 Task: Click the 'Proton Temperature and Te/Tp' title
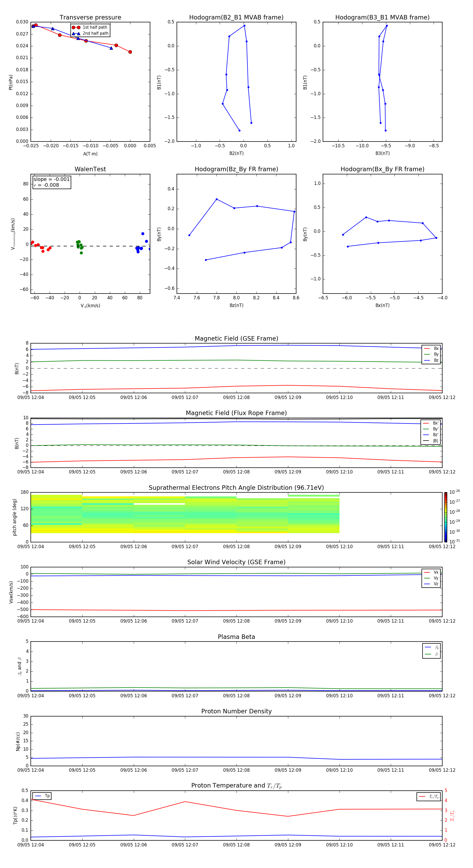236,786
